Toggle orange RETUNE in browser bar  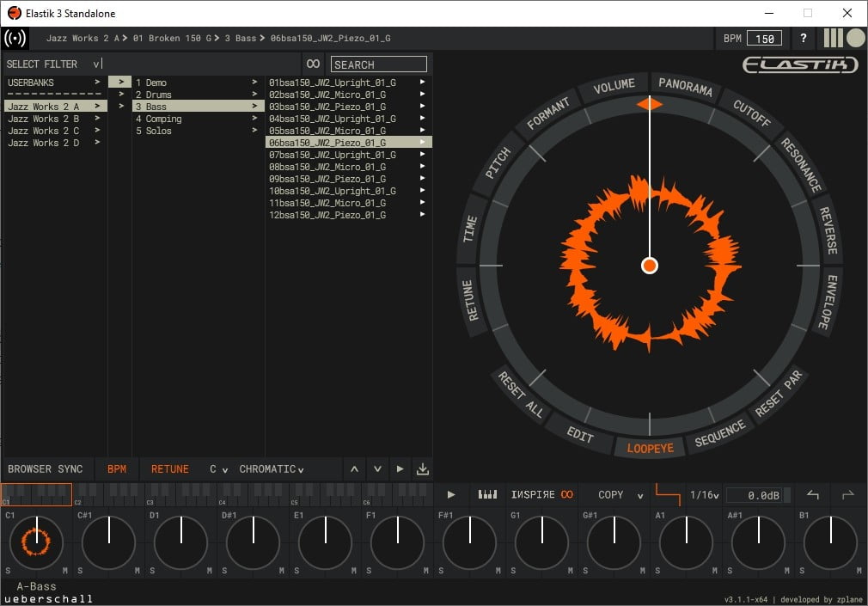[x=170, y=469]
